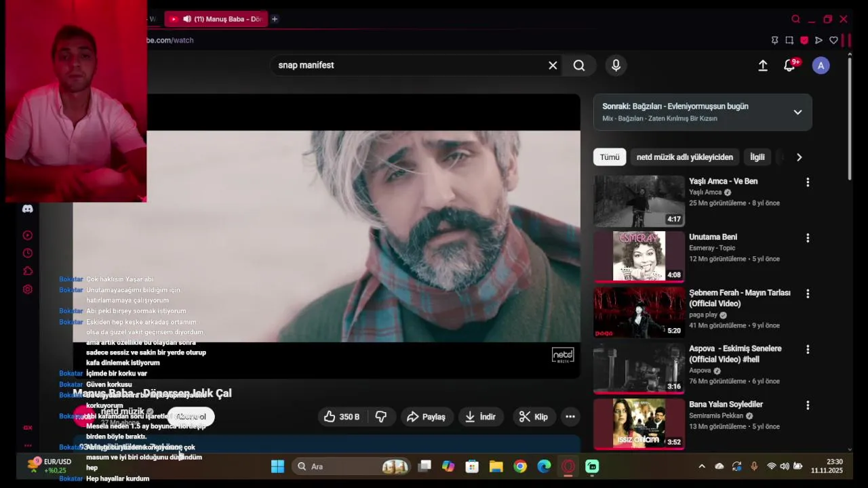Open the netd müzik channel link

pos(123,411)
